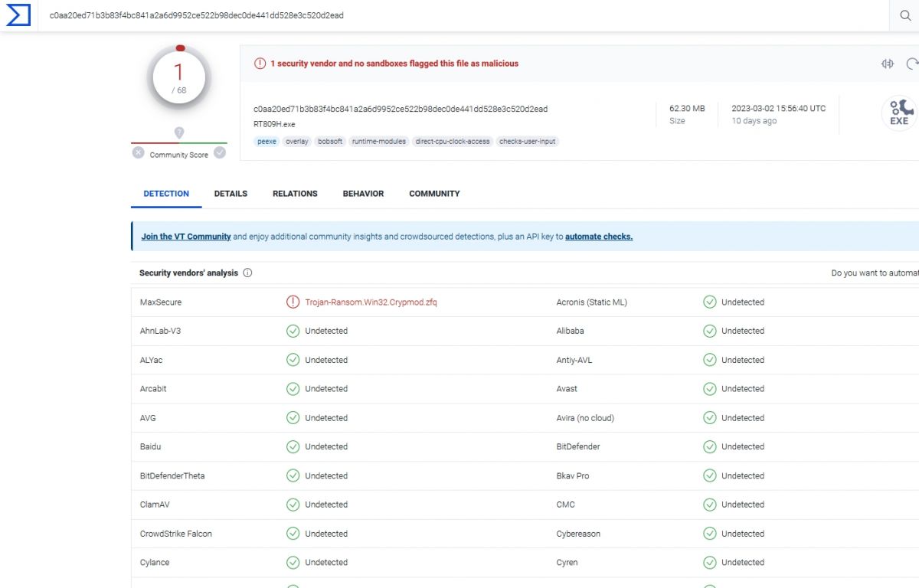Screen dimensions: 919x588
Task: Click the BitDefenderTheta vendor name
Action: point(172,475)
